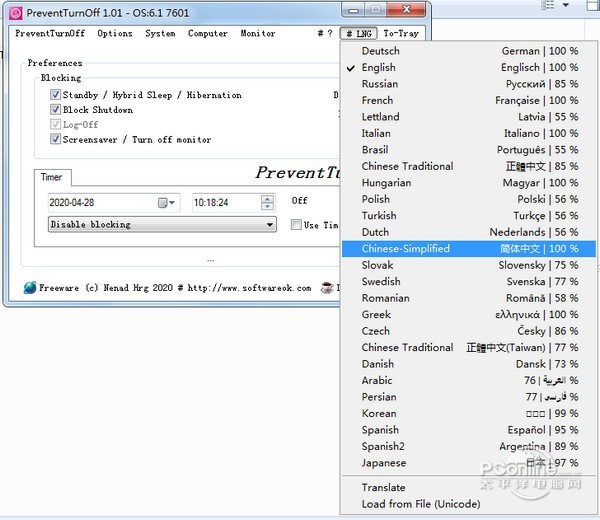Choose Swedish language entry

coord(469,281)
